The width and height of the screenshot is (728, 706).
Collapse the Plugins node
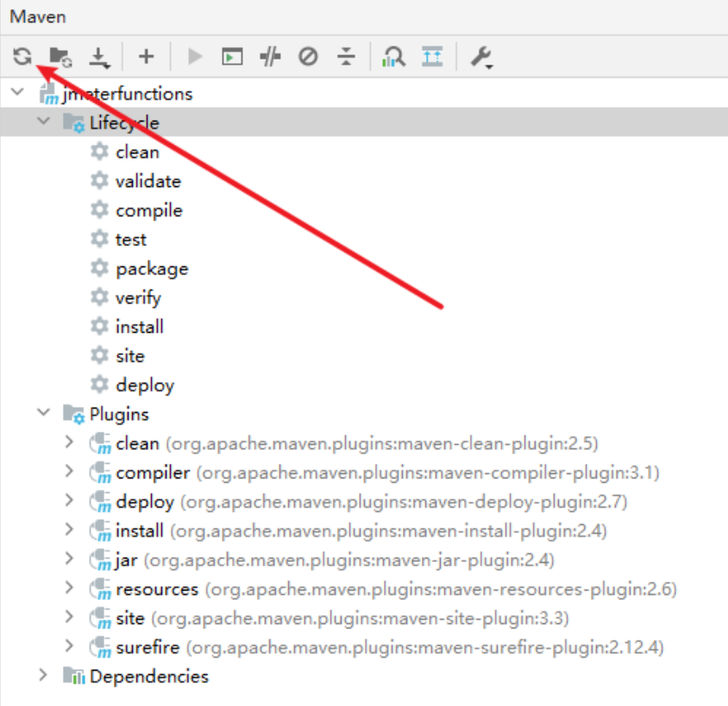pyautogui.click(x=44, y=414)
